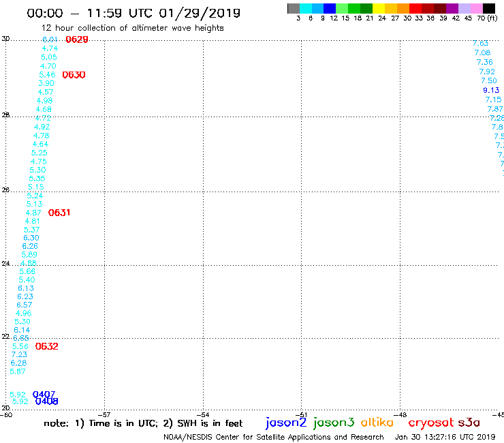The width and height of the screenshot is (504, 443).
Task: Click the wave height value 4.98
Action: [x=44, y=101]
